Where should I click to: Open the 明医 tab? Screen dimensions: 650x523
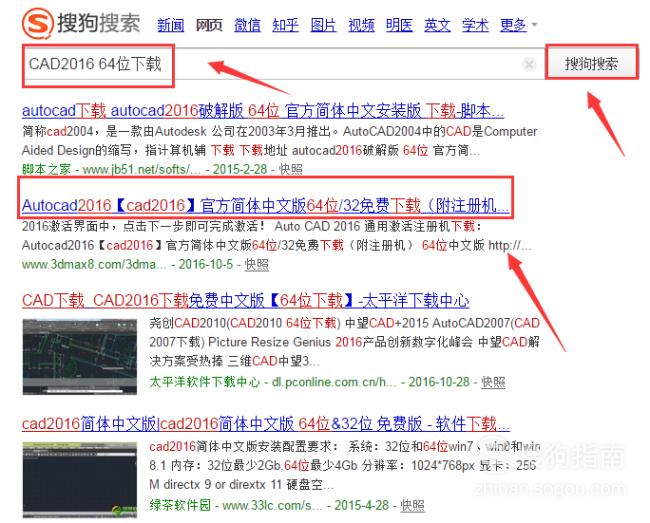pyautogui.click(x=399, y=25)
